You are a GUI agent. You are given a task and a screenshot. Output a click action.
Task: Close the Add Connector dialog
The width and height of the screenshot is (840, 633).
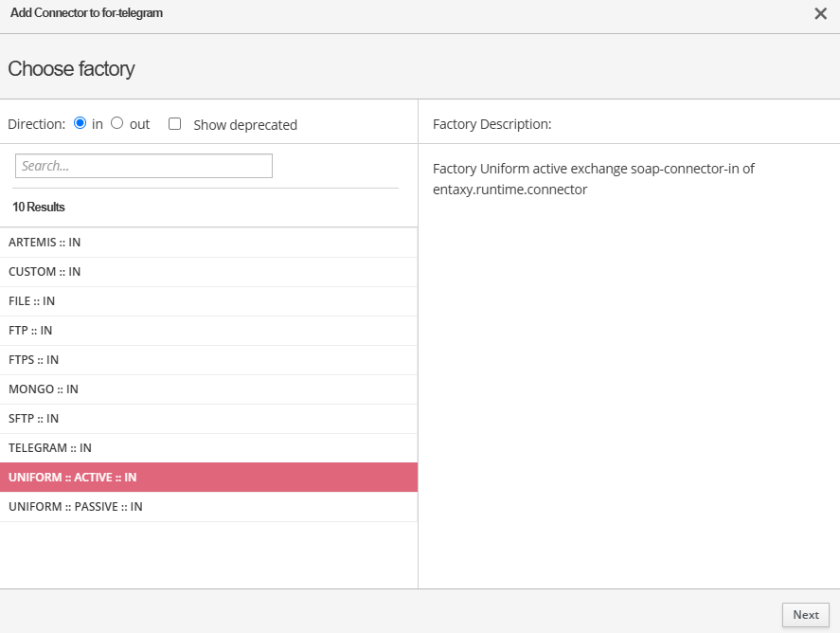point(820,13)
